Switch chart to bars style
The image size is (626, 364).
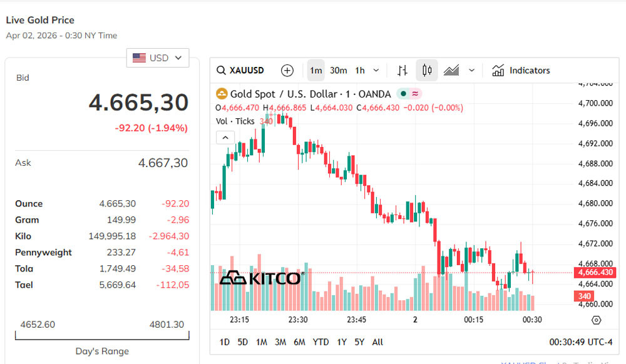click(403, 71)
